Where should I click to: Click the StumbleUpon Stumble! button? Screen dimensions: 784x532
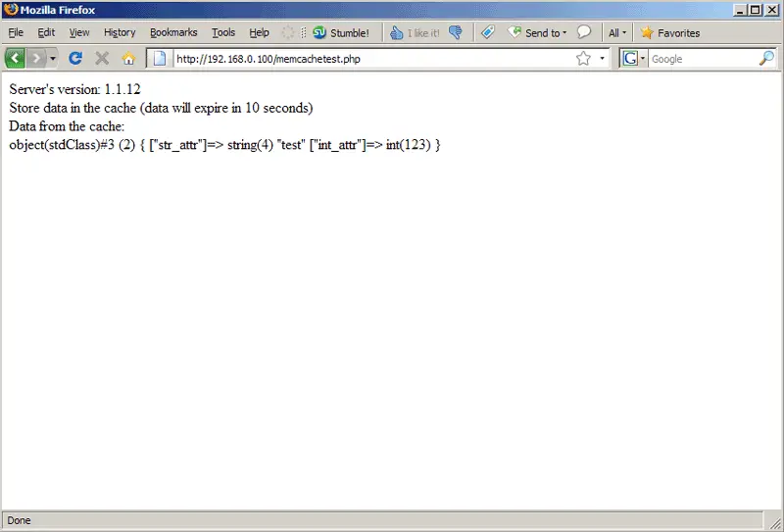click(341, 32)
